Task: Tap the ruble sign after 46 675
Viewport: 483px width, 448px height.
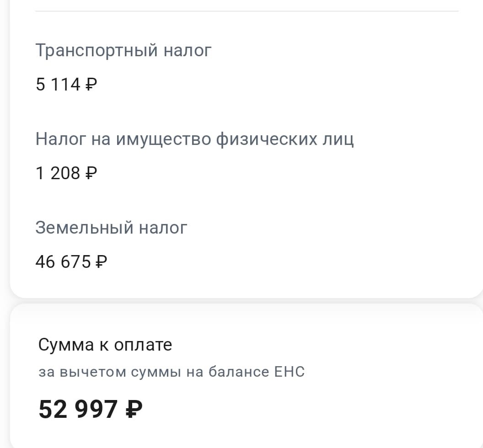Action: click(x=101, y=262)
